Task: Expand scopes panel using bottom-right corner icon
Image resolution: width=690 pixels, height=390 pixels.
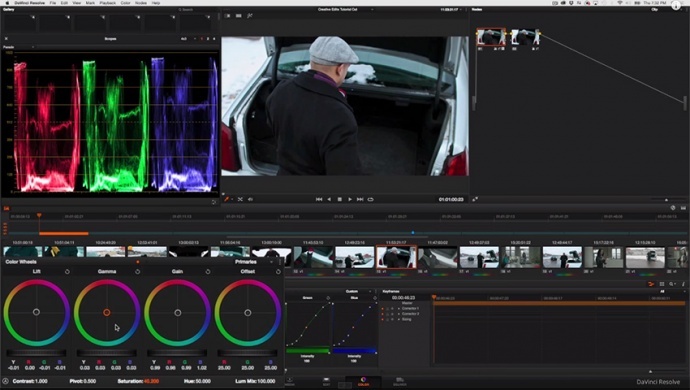Action: [214, 202]
